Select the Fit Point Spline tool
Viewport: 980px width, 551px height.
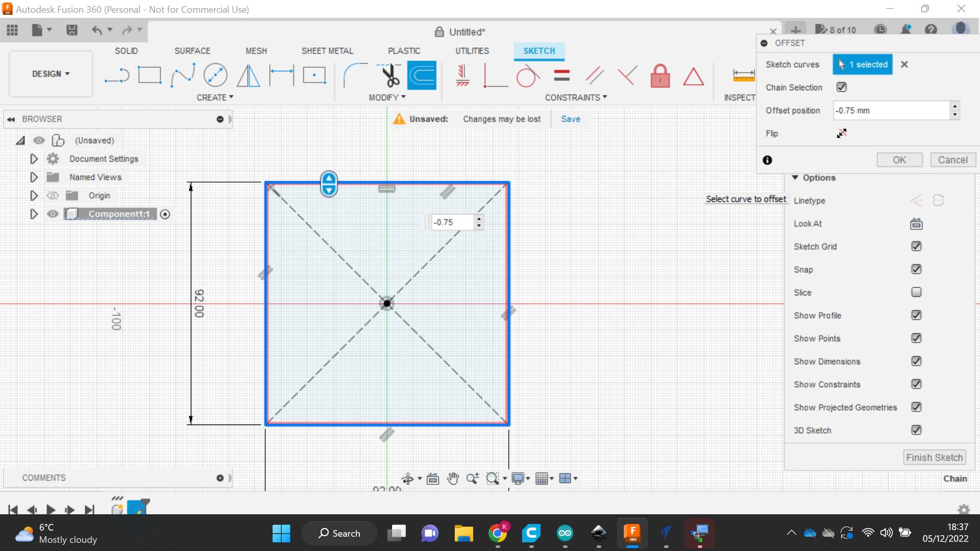(182, 76)
